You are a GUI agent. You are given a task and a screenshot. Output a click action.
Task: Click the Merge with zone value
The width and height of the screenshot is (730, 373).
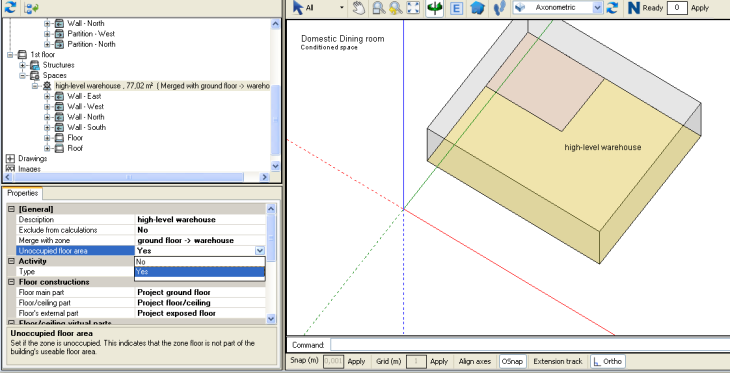(185, 240)
